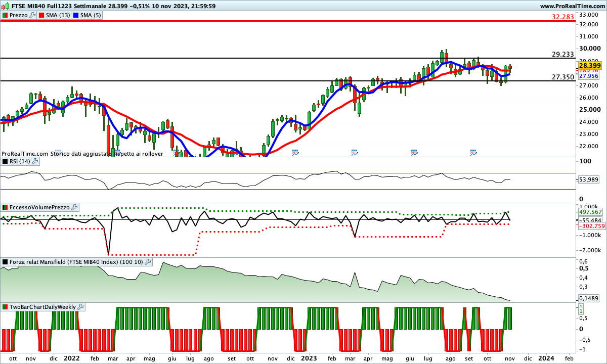Select the SMA (13) legend label
The image size is (607, 364).
tap(58, 16)
